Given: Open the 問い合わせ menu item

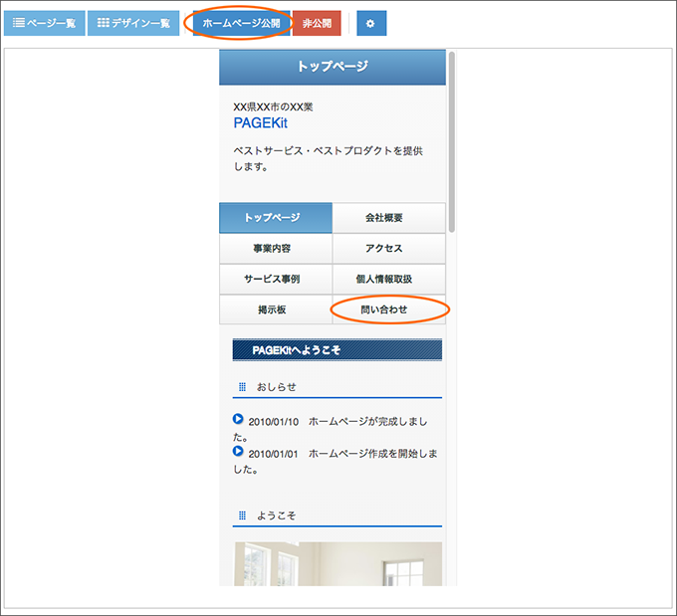Looking at the screenshot, I should coord(388,309).
